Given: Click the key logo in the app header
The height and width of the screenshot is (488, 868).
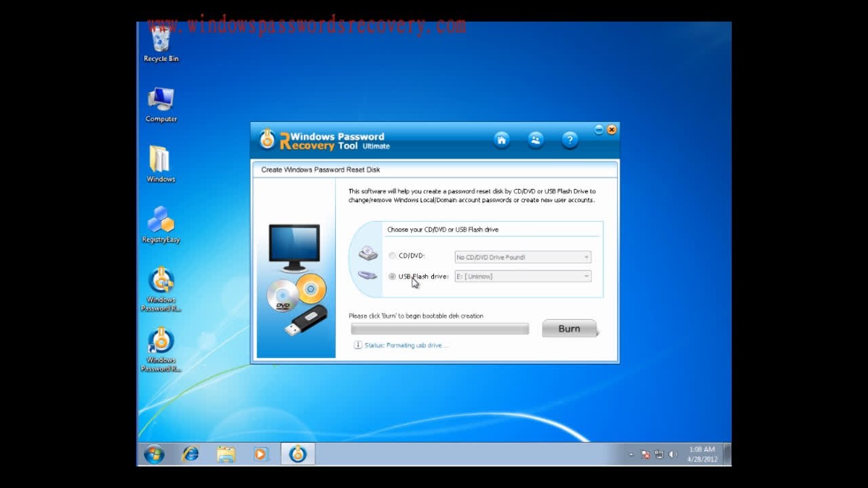Looking at the screenshot, I should coord(267,139).
